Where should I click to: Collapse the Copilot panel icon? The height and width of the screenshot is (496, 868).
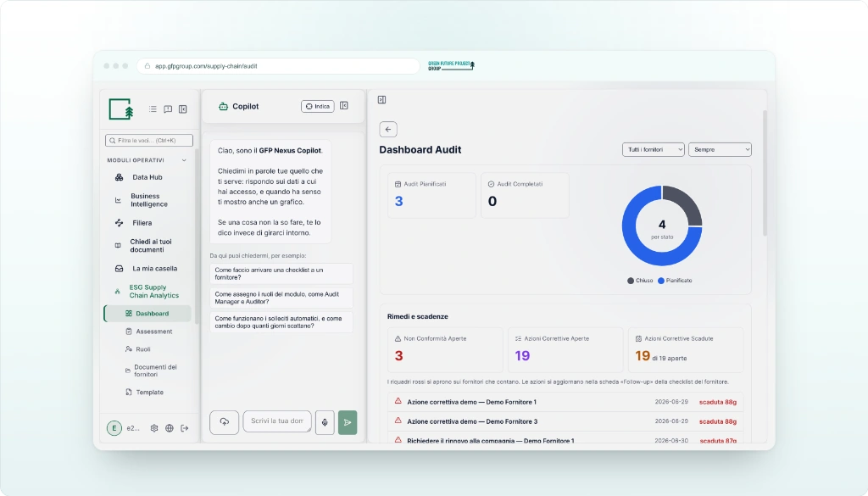[x=344, y=106]
